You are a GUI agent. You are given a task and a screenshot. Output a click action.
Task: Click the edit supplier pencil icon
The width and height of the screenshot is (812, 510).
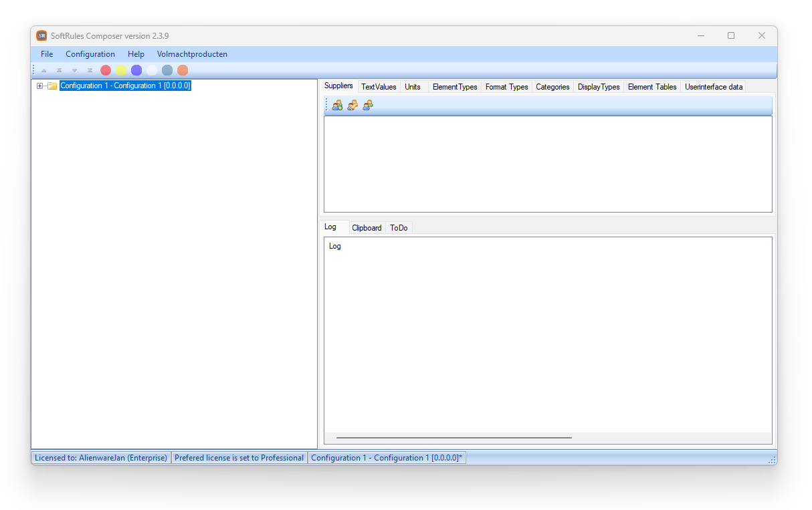tap(352, 105)
